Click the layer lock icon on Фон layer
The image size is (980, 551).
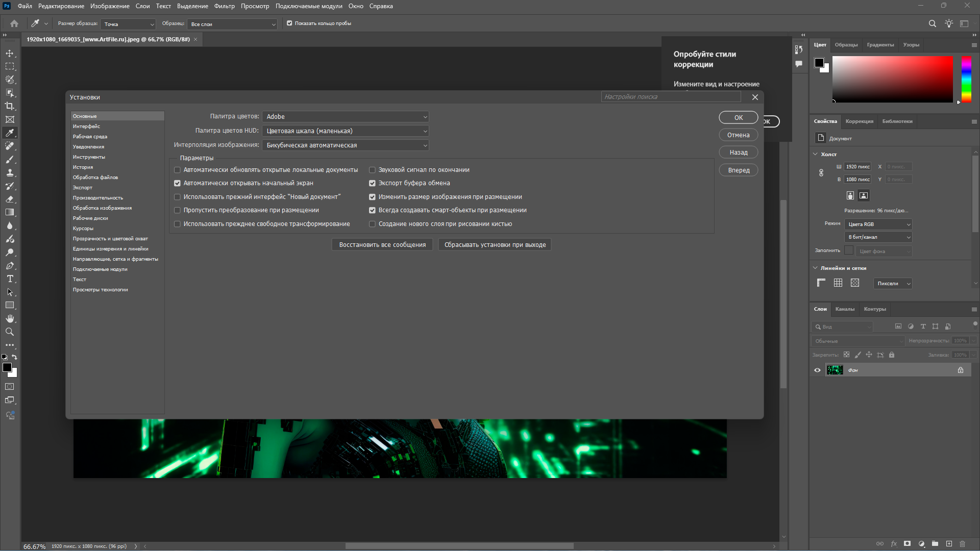960,370
